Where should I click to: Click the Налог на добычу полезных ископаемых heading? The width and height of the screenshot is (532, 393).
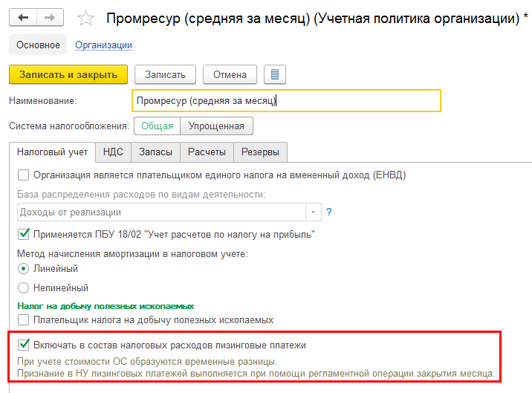106,306
